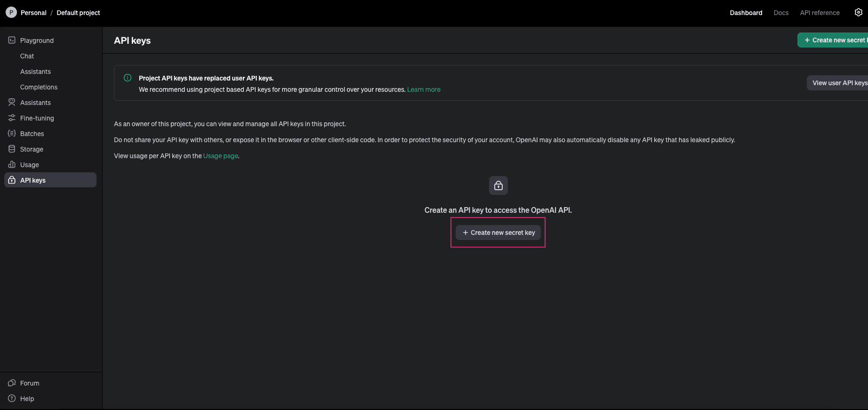
Task: Follow the Learn more link
Action: point(424,89)
